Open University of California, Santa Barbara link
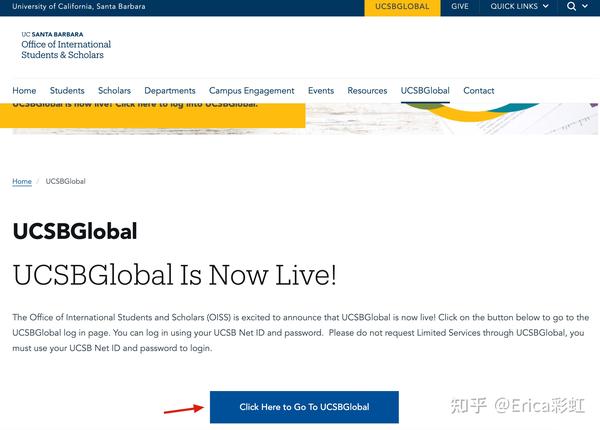This screenshot has width=600, height=430. pyautogui.click(x=79, y=7)
